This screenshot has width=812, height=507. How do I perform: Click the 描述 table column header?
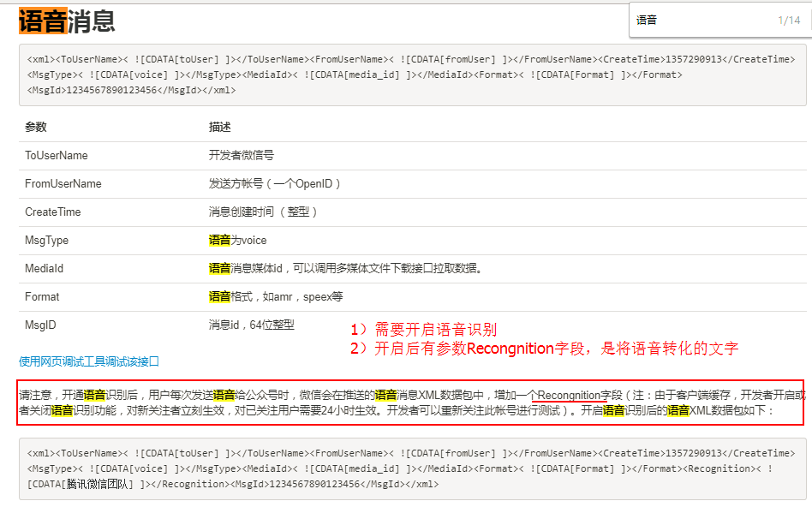(x=220, y=127)
